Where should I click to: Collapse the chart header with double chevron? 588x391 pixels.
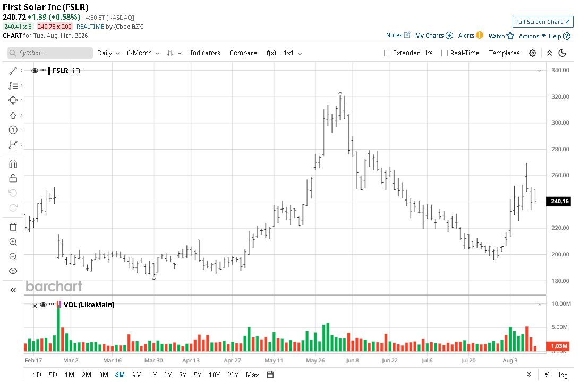point(549,53)
